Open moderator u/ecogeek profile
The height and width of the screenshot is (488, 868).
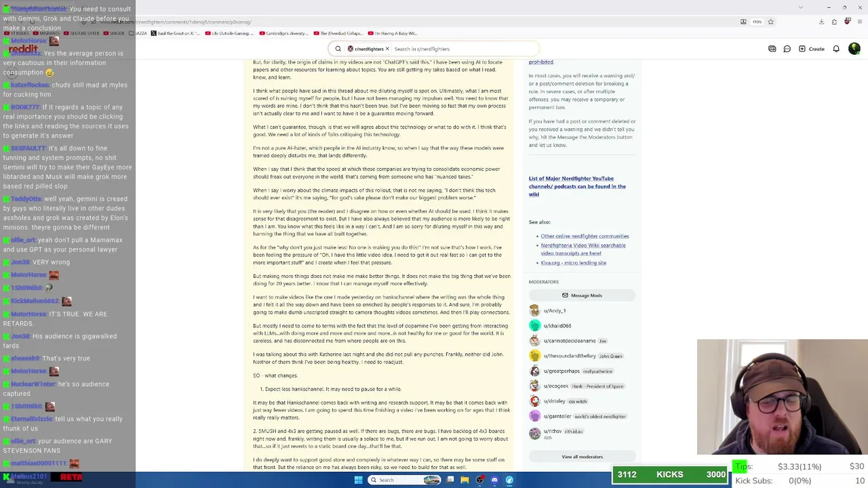point(556,386)
